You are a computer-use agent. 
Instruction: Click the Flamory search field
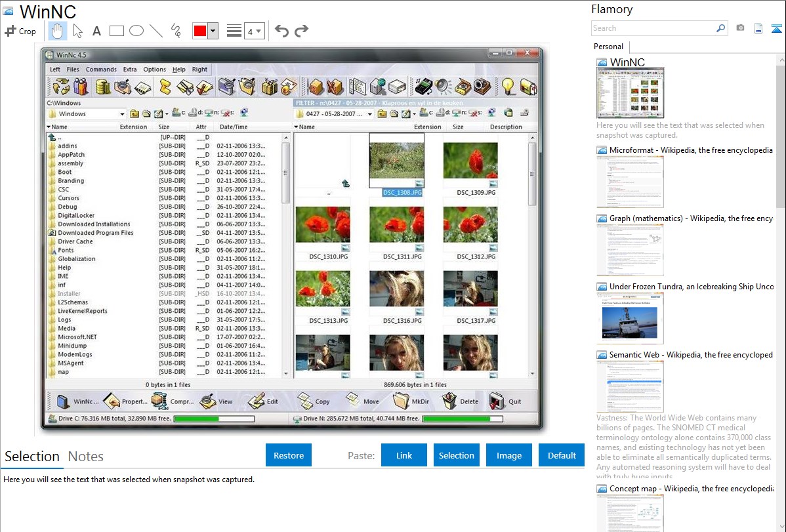(x=653, y=28)
